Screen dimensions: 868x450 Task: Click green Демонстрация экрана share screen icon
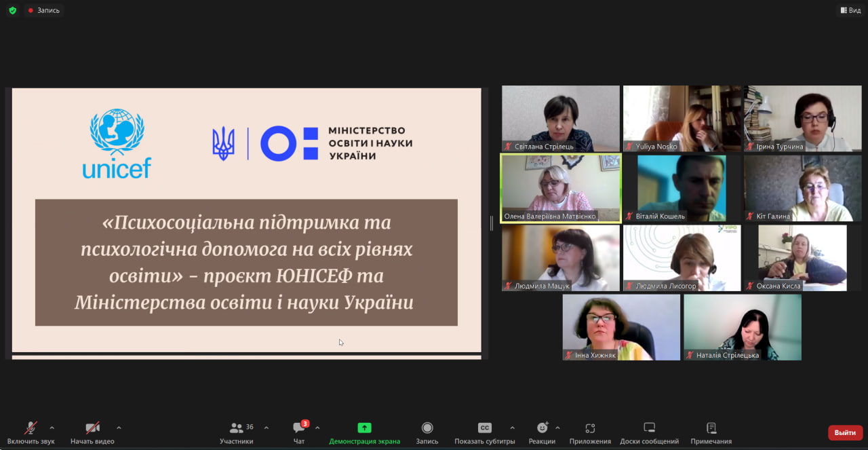365,428
